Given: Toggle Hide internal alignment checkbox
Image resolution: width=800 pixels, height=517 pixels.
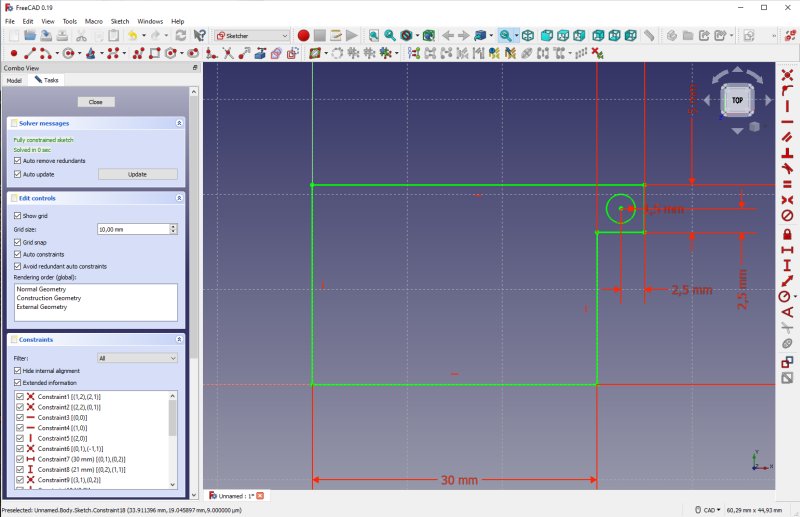Looking at the screenshot, I should coord(17,371).
